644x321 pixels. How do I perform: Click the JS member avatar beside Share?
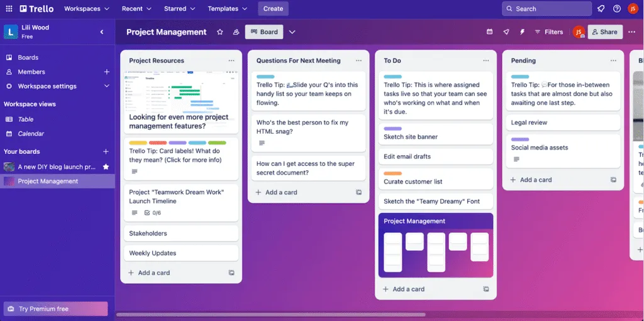click(579, 31)
